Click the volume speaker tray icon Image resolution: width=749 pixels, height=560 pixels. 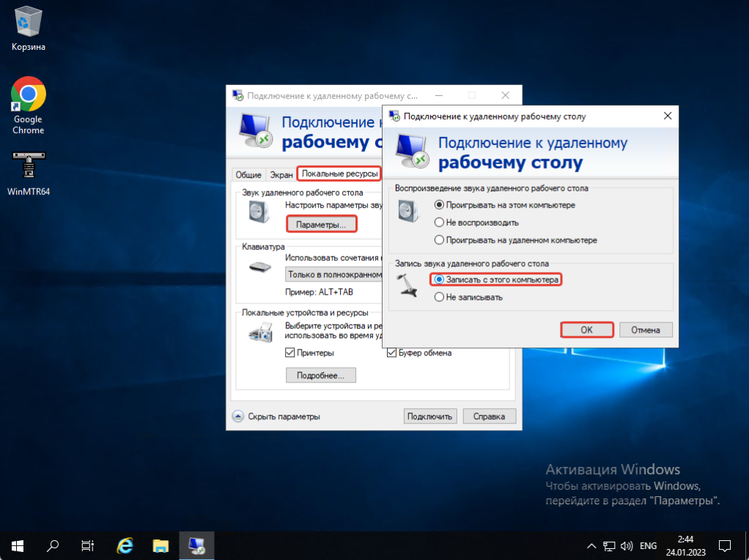627,546
